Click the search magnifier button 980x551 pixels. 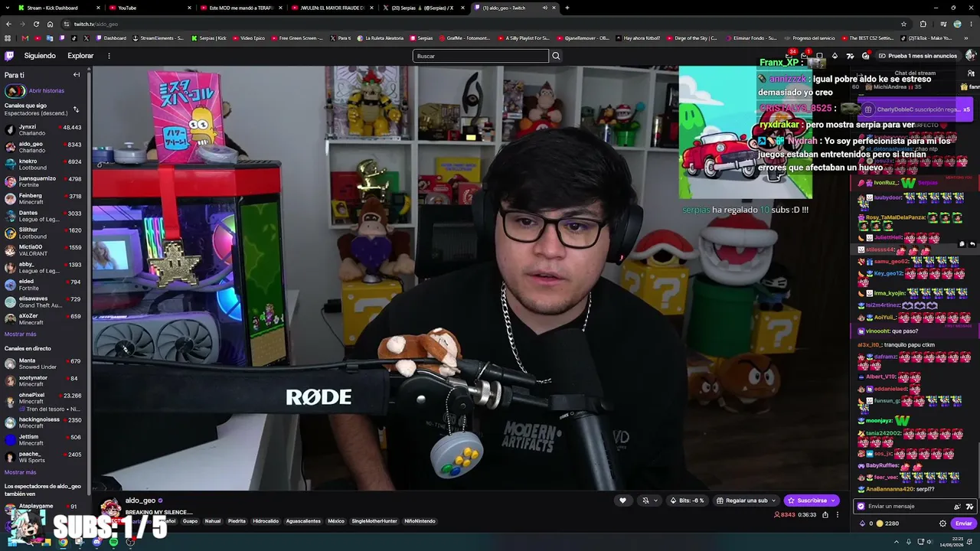pos(556,56)
